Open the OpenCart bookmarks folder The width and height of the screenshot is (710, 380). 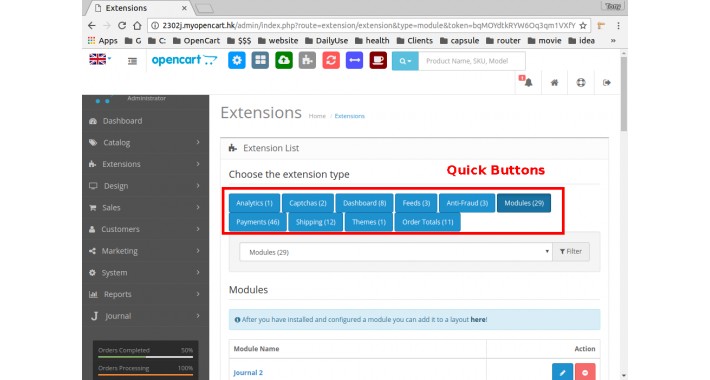click(x=197, y=41)
